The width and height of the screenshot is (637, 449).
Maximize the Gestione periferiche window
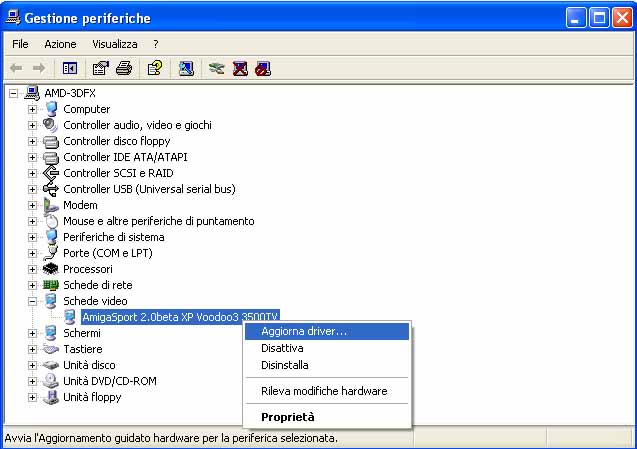(x=599, y=18)
